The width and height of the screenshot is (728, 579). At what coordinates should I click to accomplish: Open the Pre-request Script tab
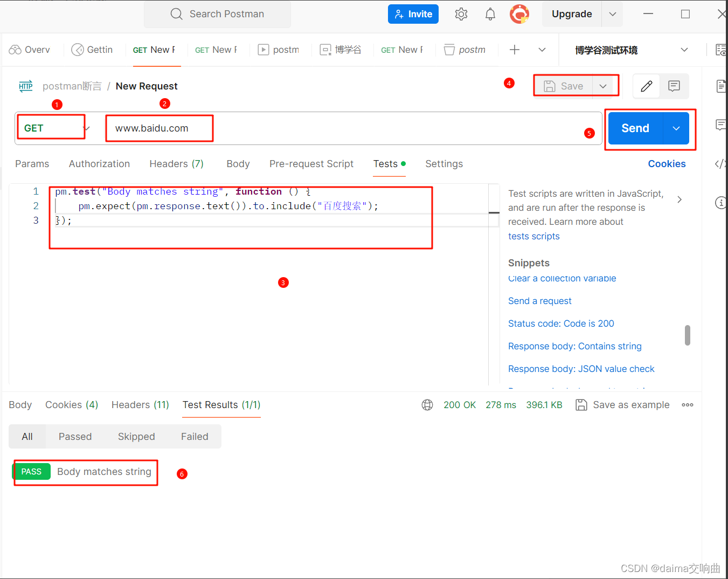pyautogui.click(x=311, y=164)
